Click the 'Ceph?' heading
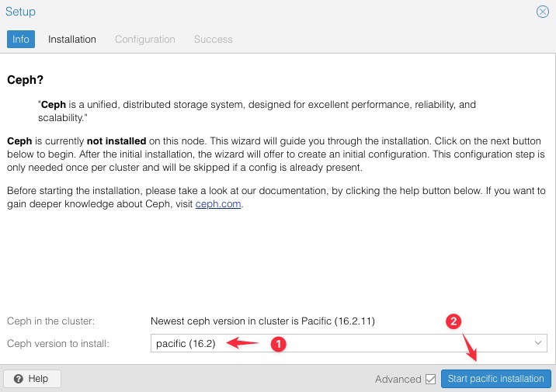This screenshot has width=556, height=392. click(25, 80)
